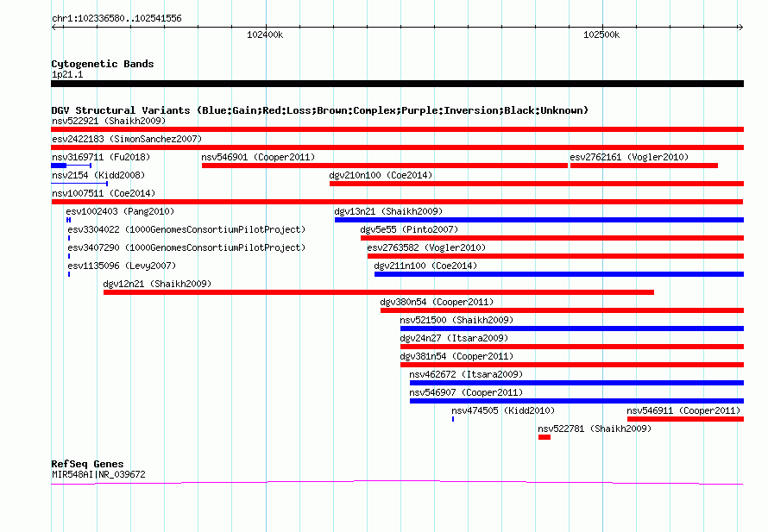
Task: Open the MIR548AI|NR_039672 gene label
Action: [98, 475]
